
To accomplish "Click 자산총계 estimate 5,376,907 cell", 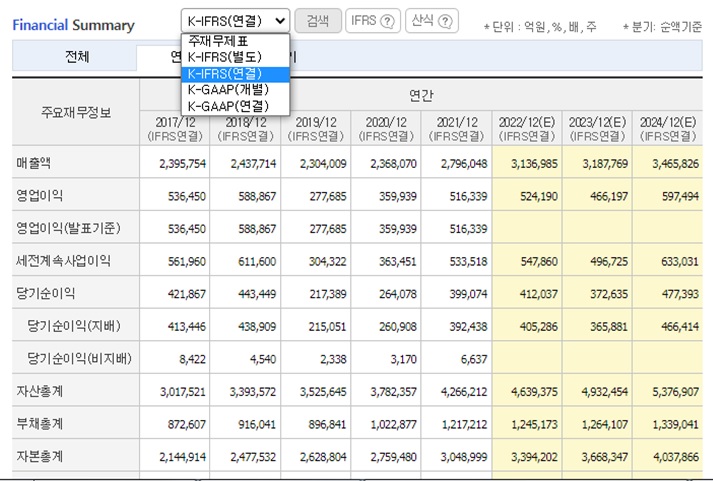I will click(x=675, y=392).
